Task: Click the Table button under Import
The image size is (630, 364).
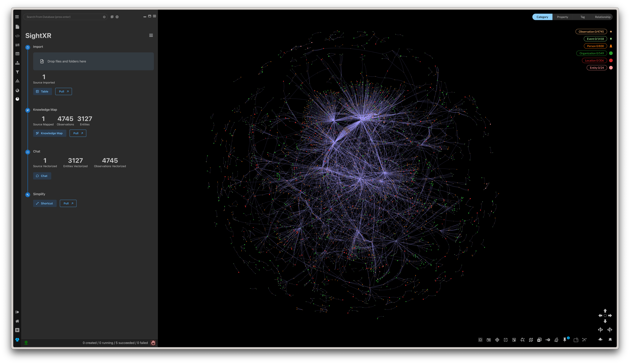Action: 42,91
